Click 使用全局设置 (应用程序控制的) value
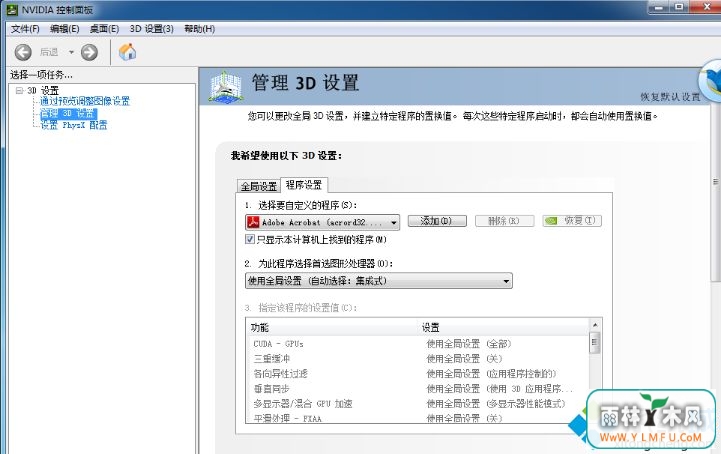 tap(491, 374)
